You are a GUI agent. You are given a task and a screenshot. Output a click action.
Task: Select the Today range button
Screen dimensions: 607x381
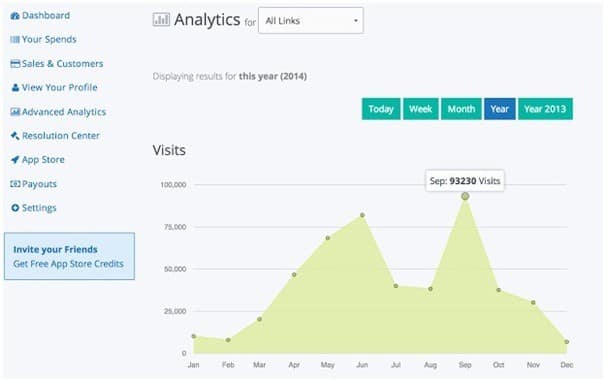pos(381,109)
